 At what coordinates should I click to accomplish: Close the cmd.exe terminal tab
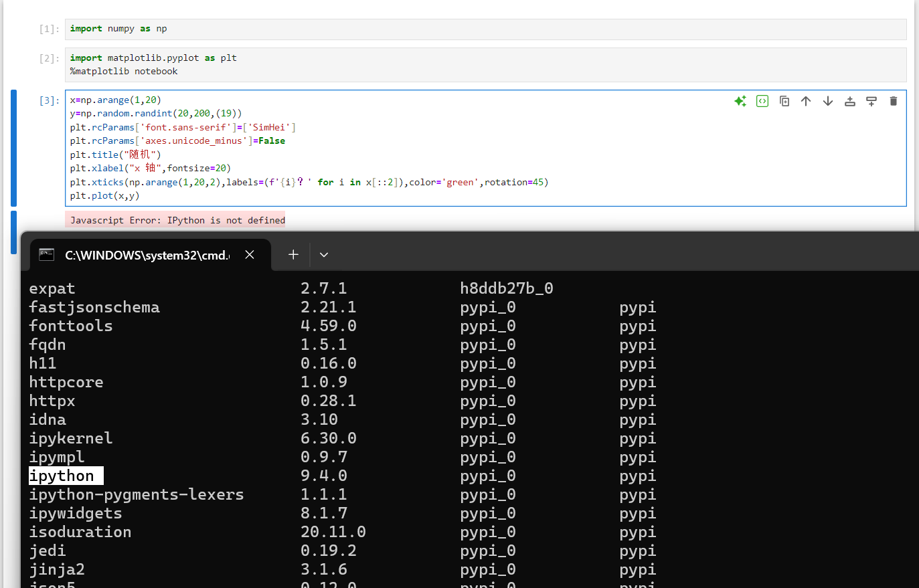tap(250, 254)
